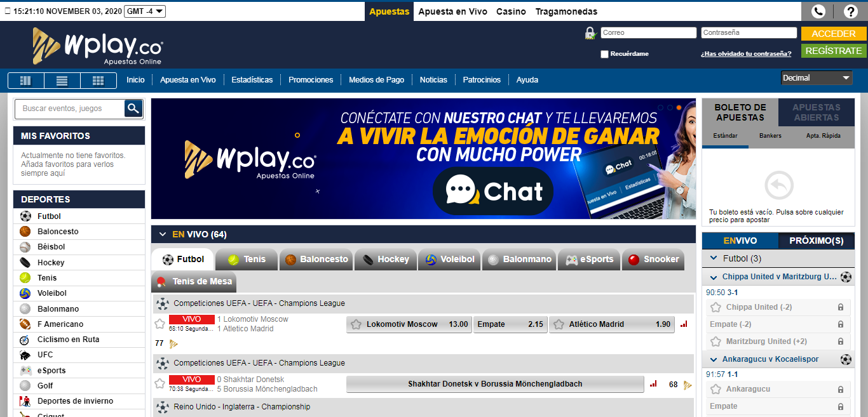Viewport: 868px width, 417px height.
Task: Open the help question mark icon
Action: [x=851, y=11]
